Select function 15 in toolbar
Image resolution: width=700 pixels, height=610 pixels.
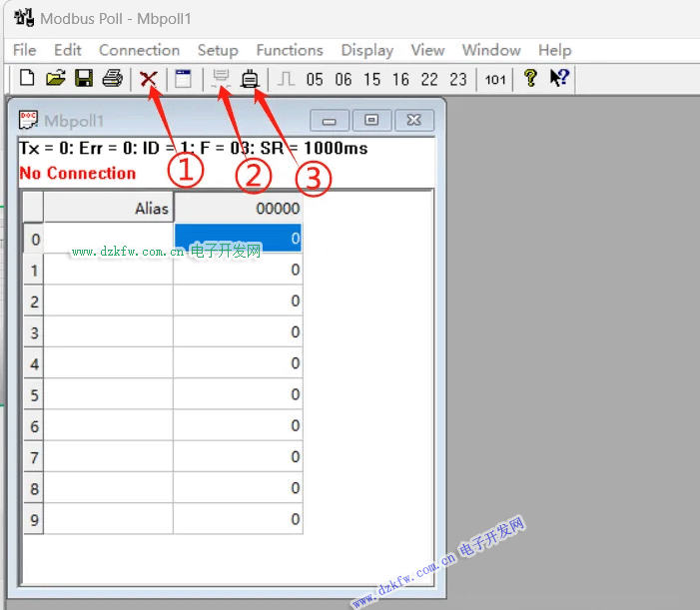click(x=371, y=80)
